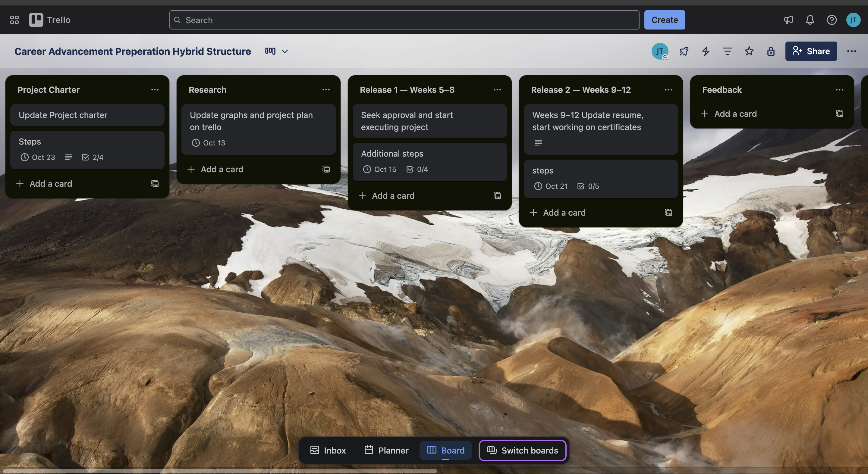The height and width of the screenshot is (474, 868).
Task: Share the board
Action: [811, 51]
